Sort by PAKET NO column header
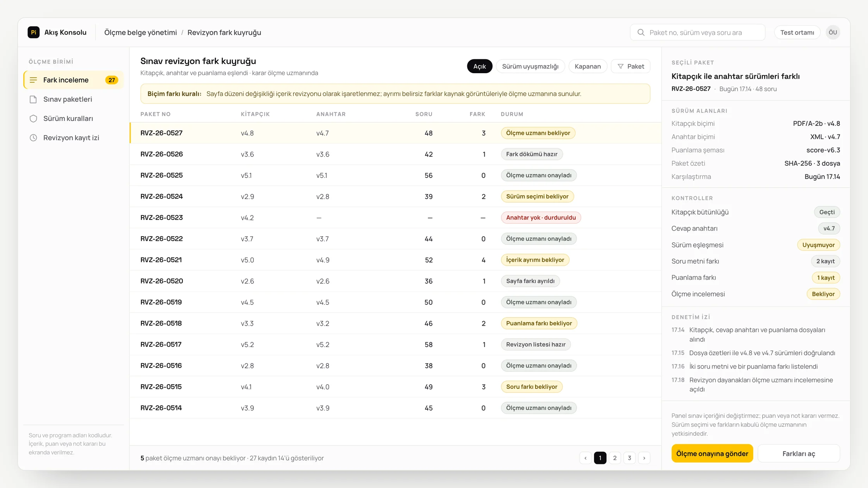Screen dimensions: 868x488 155,114
